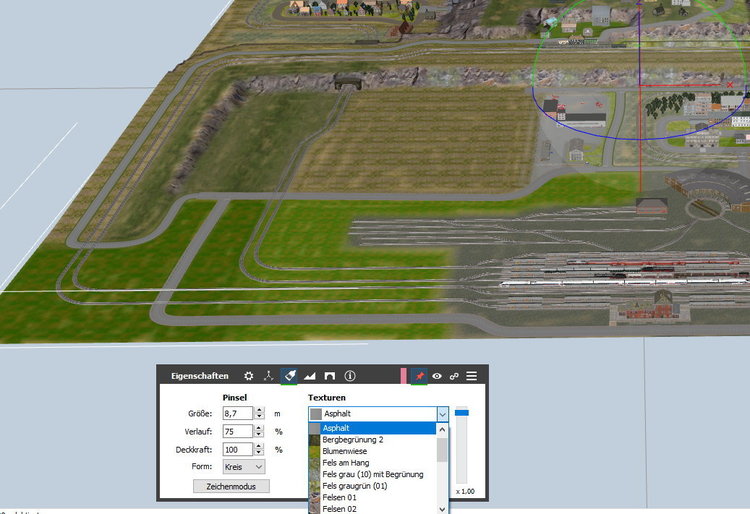Click the texture list scroll-up arrow
Image resolution: width=750 pixels, height=514 pixels.
click(442, 429)
